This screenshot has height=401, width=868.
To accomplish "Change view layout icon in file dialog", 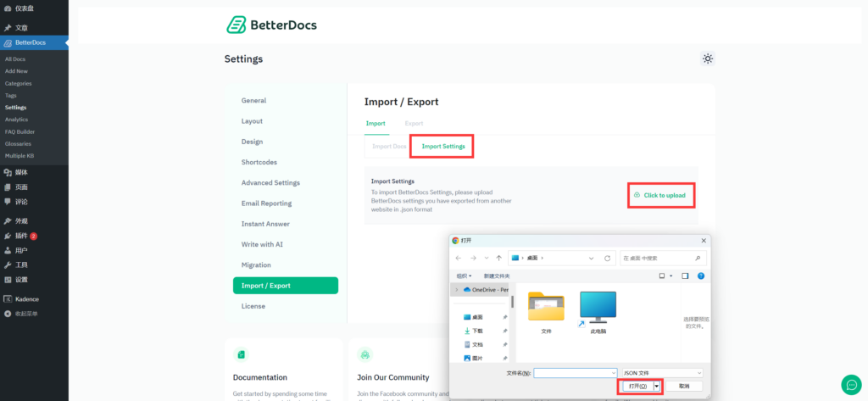I will tap(661, 276).
